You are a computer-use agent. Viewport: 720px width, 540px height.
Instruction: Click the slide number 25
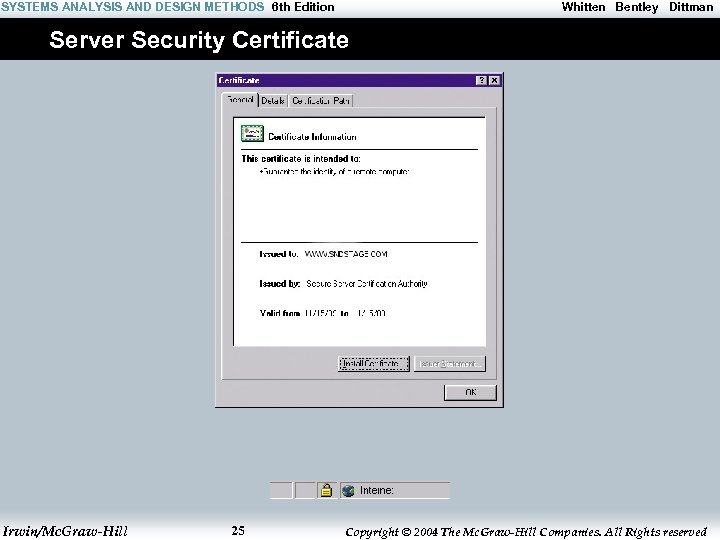(x=238, y=531)
